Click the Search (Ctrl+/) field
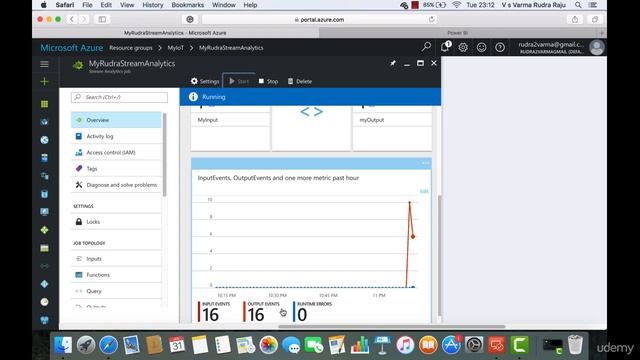Image resolution: width=640 pixels, height=360 pixels. point(119,97)
